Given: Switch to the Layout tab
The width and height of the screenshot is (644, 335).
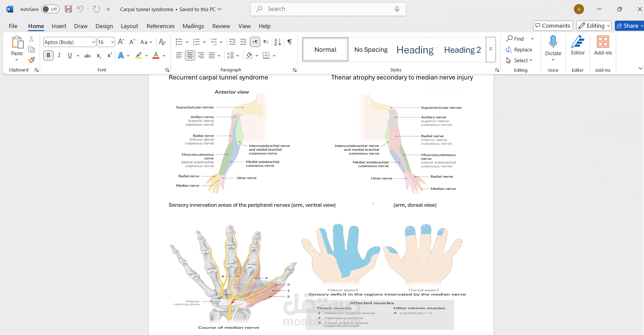Looking at the screenshot, I should pos(129,26).
